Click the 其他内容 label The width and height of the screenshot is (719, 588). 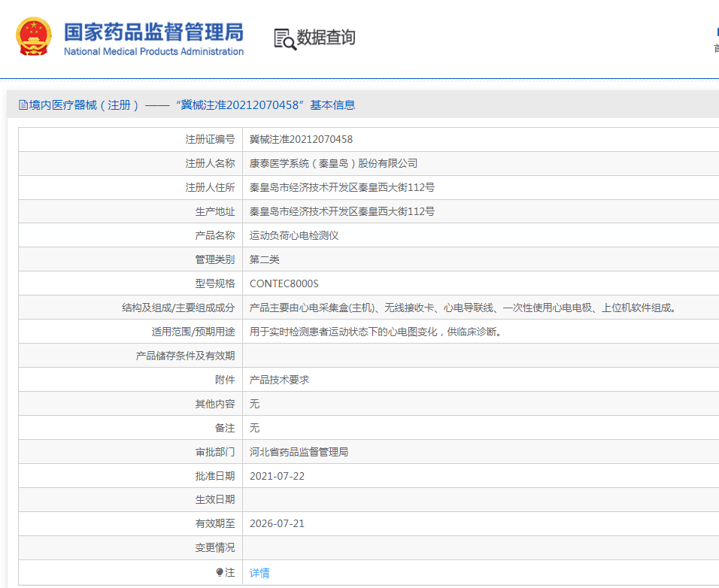(x=215, y=404)
